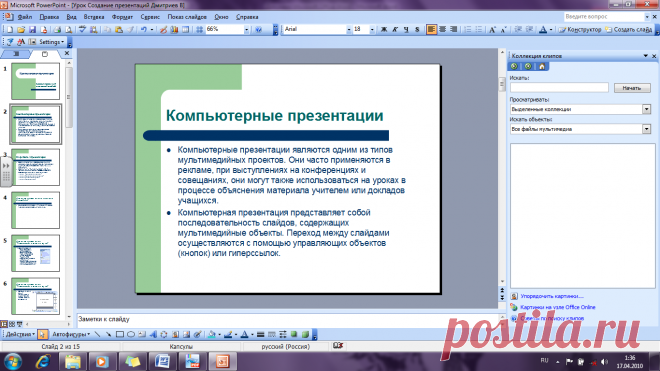Toggle bold formatting (Ж)

point(383,29)
